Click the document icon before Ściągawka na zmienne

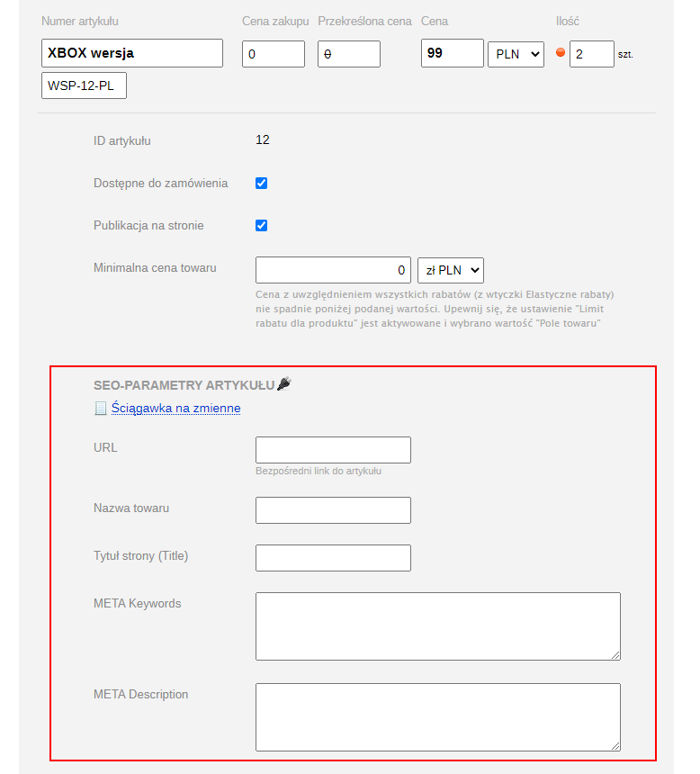tap(101, 408)
